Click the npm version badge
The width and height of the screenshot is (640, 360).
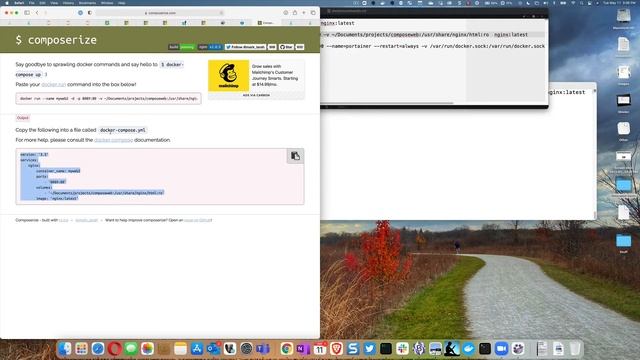point(210,47)
